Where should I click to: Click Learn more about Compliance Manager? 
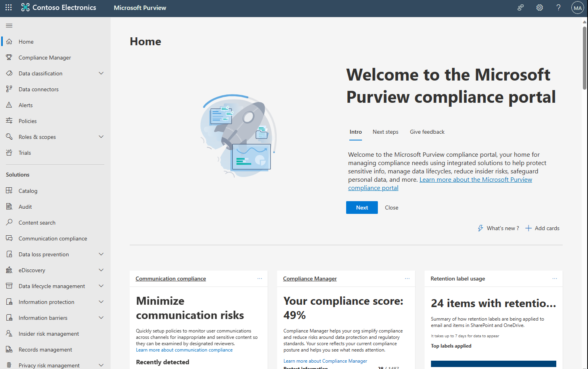tap(325, 361)
